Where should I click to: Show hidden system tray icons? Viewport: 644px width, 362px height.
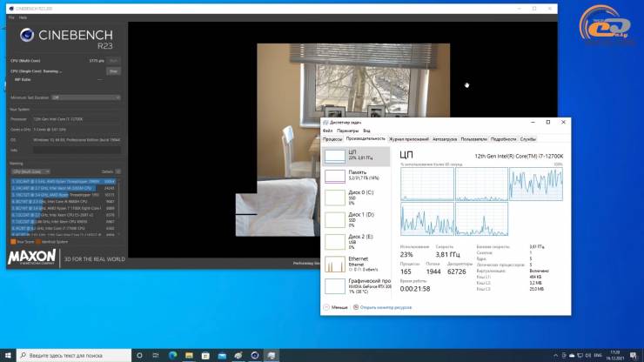coord(556,355)
